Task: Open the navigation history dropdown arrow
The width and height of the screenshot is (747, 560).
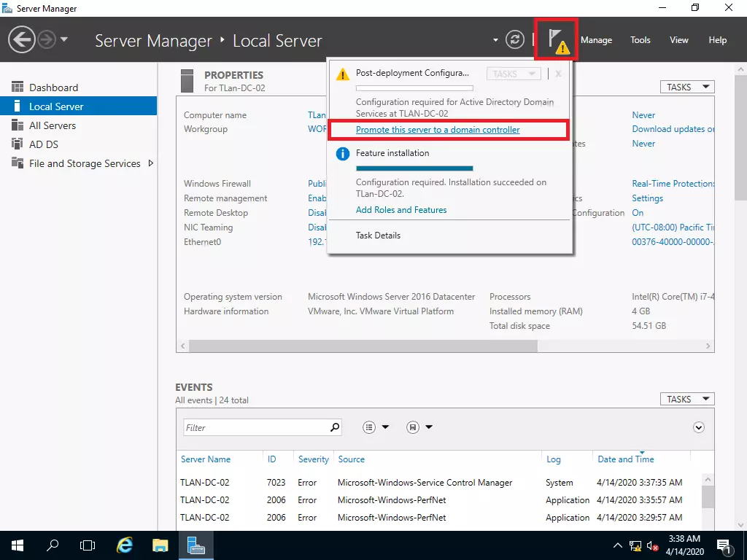Action: [64, 39]
